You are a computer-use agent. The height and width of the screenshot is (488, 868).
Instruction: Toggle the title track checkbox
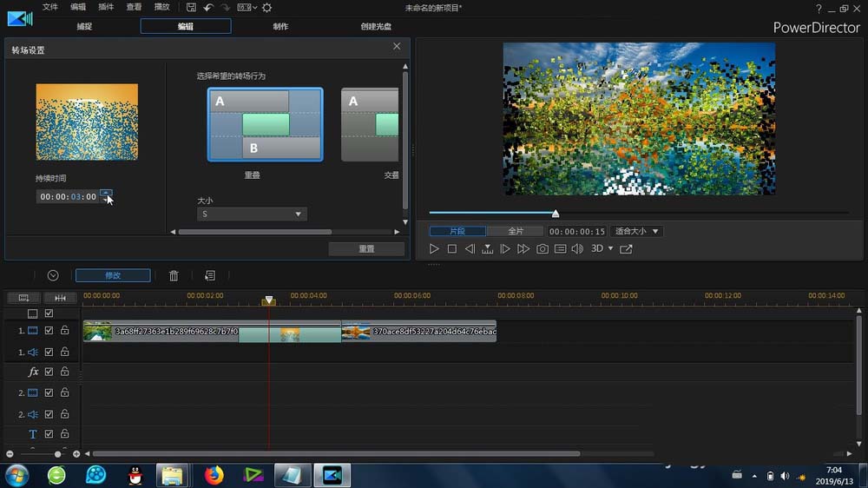[49, 434]
